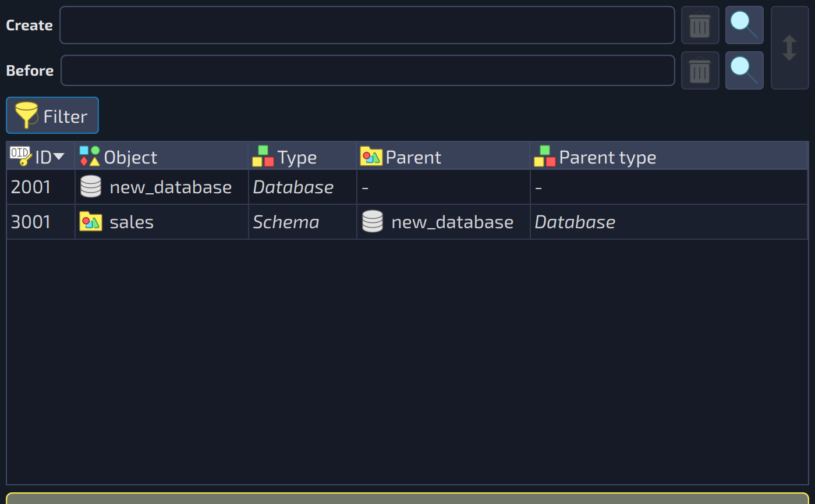The width and height of the screenshot is (815, 504).
Task: Click the OID key icon in ID header
Action: tap(21, 156)
